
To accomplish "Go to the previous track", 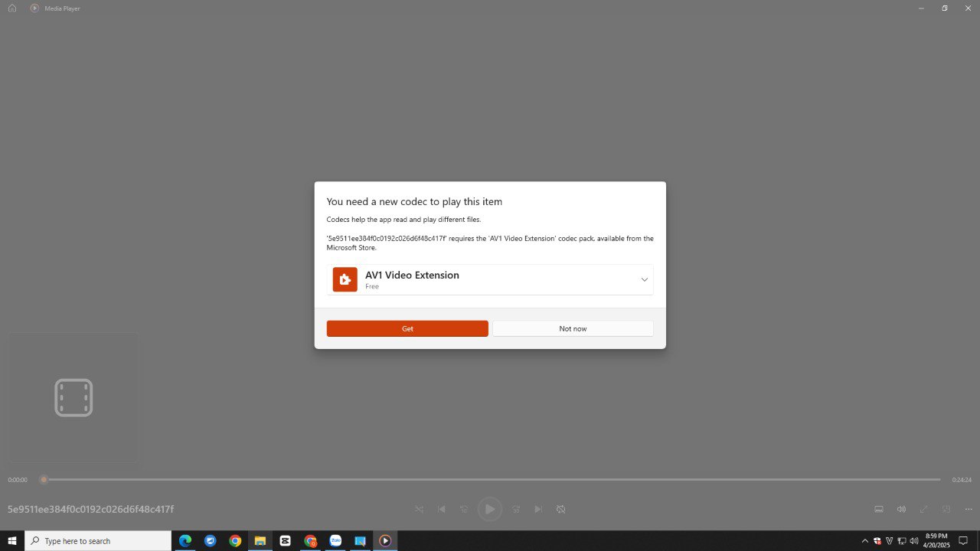I will point(441,509).
